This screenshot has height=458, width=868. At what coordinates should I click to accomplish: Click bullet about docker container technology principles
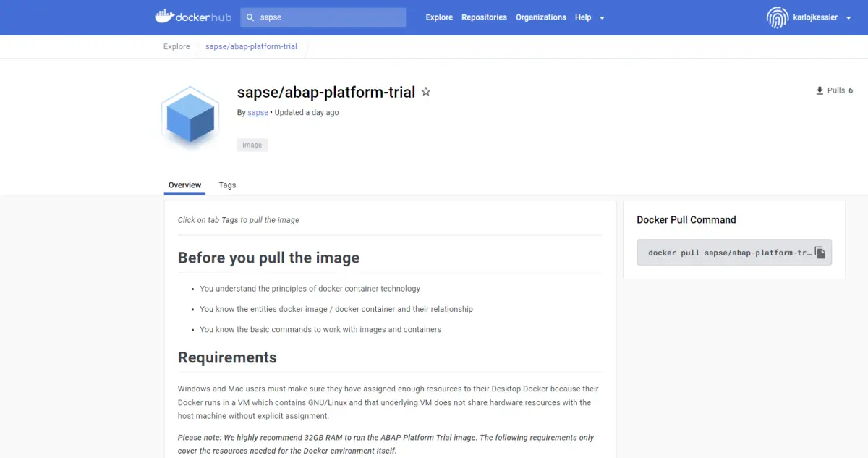(x=310, y=289)
